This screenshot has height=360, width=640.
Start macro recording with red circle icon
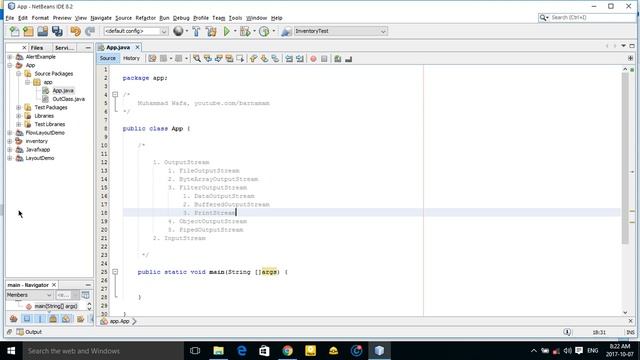313,59
